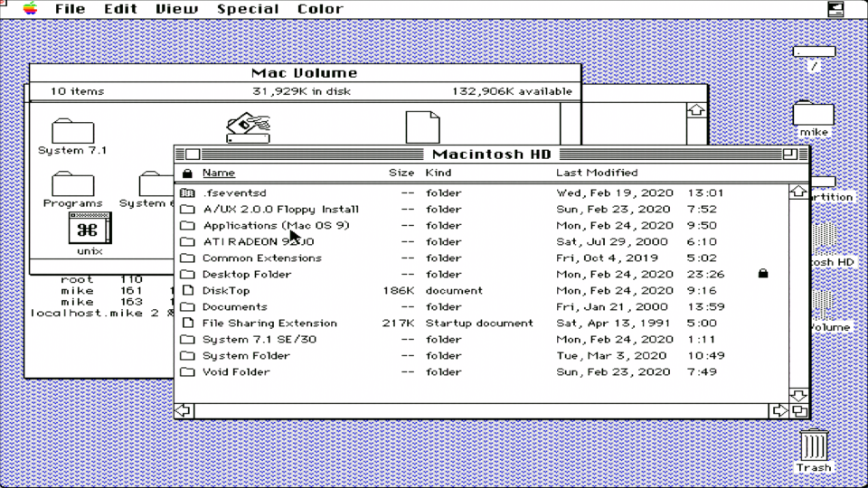Screen dimensions: 868x488
Task: Select the System 7.1 SE/30 folder icon
Action: (x=188, y=339)
